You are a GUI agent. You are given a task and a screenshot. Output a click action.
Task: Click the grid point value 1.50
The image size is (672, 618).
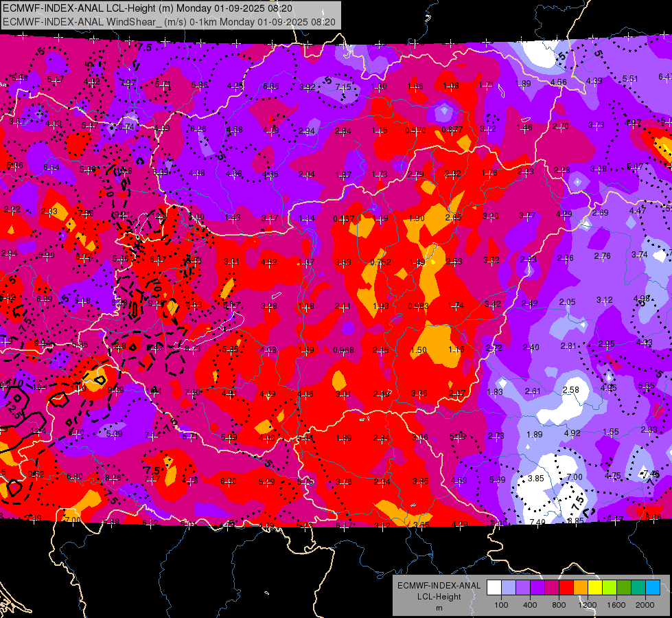418,350
